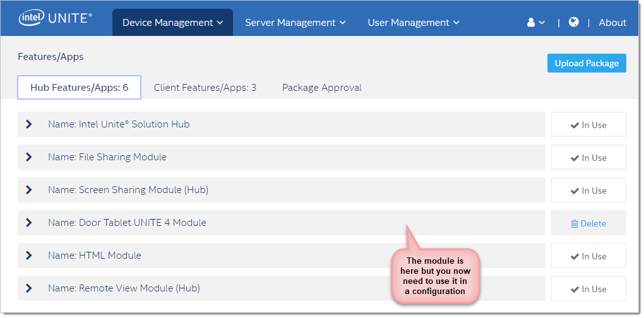Image resolution: width=644 pixels, height=318 pixels.
Task: Open the About page
Action: click(612, 23)
